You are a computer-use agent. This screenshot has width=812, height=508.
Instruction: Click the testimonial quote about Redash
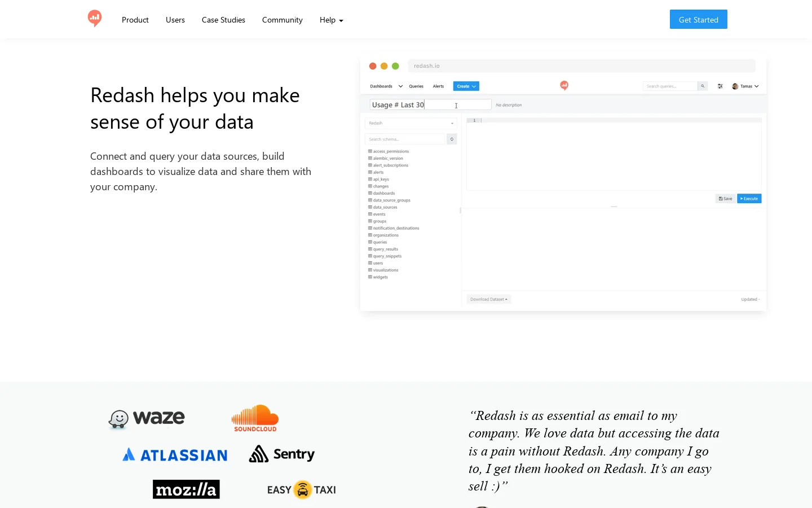coord(594,450)
